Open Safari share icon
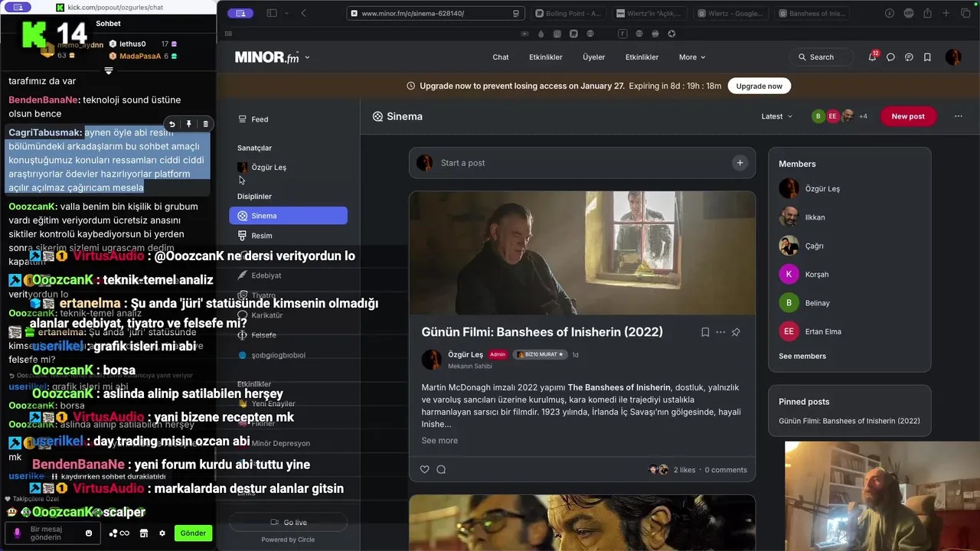The height and width of the screenshot is (551, 980). pyautogui.click(x=927, y=13)
